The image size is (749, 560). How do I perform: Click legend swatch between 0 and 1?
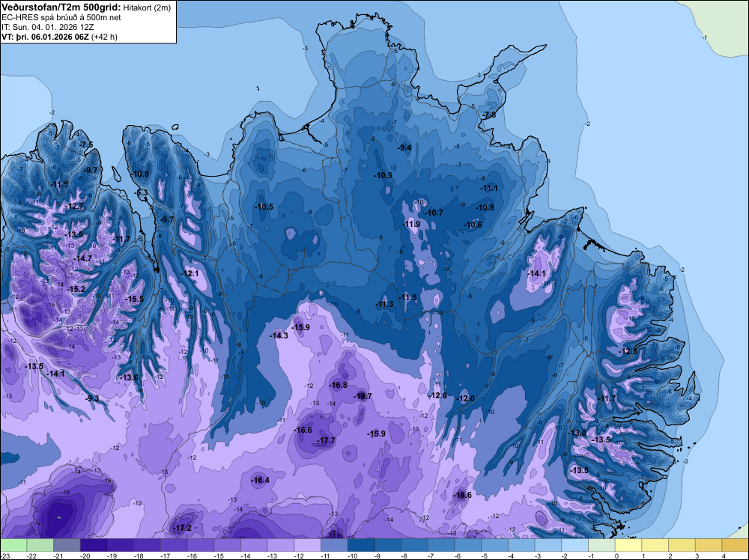628,545
